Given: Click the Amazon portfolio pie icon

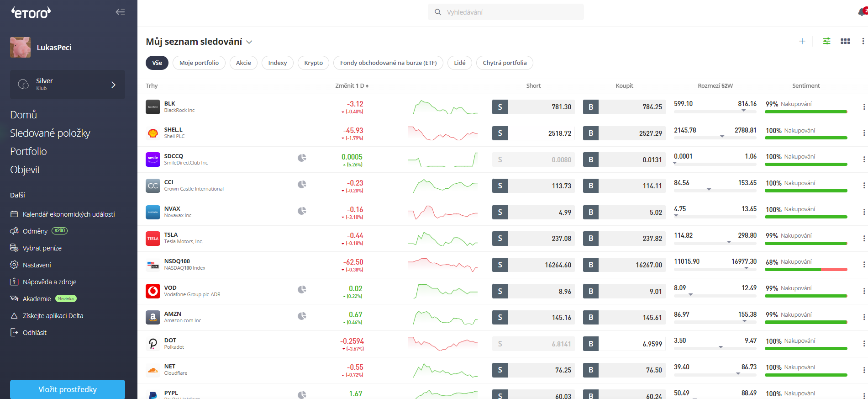Looking at the screenshot, I should (x=302, y=316).
